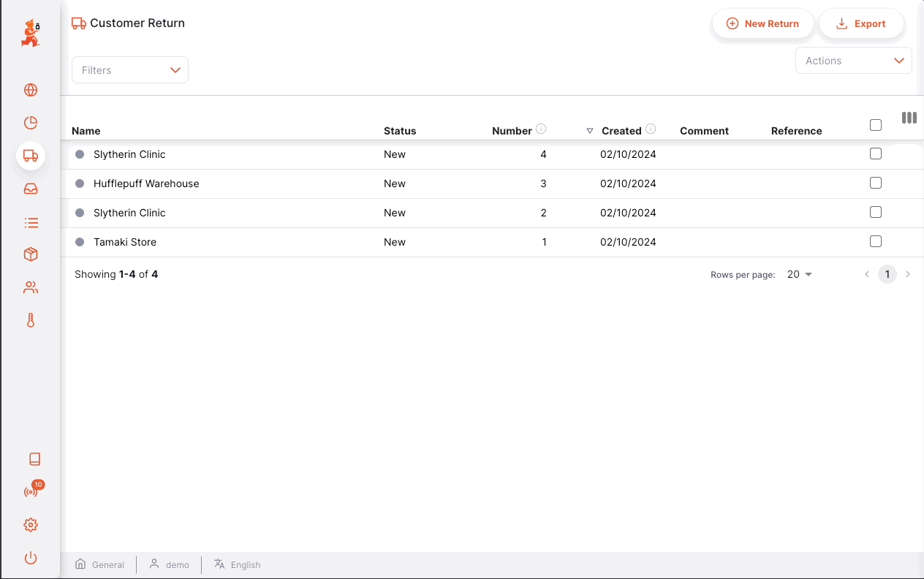Change rows per page from 20

click(799, 275)
